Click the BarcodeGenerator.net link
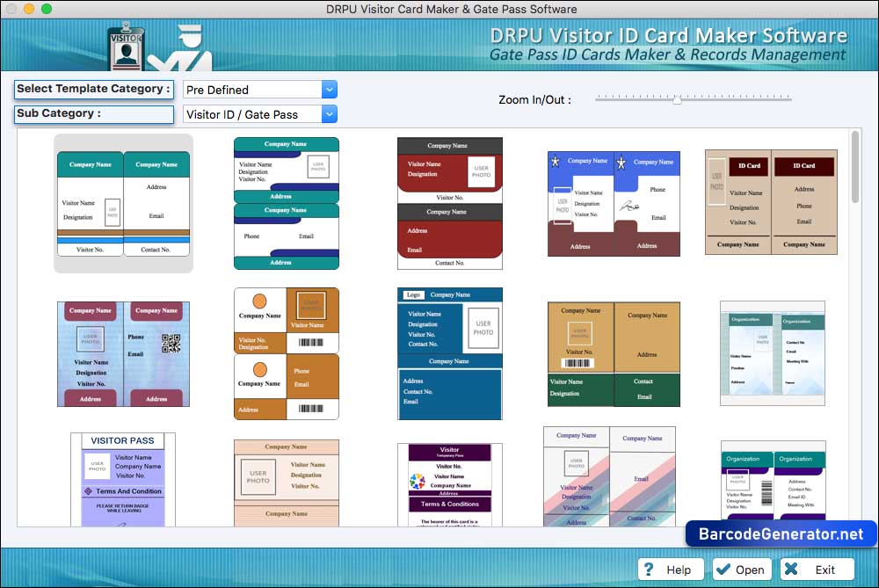Image resolution: width=879 pixels, height=588 pixels. [781, 534]
